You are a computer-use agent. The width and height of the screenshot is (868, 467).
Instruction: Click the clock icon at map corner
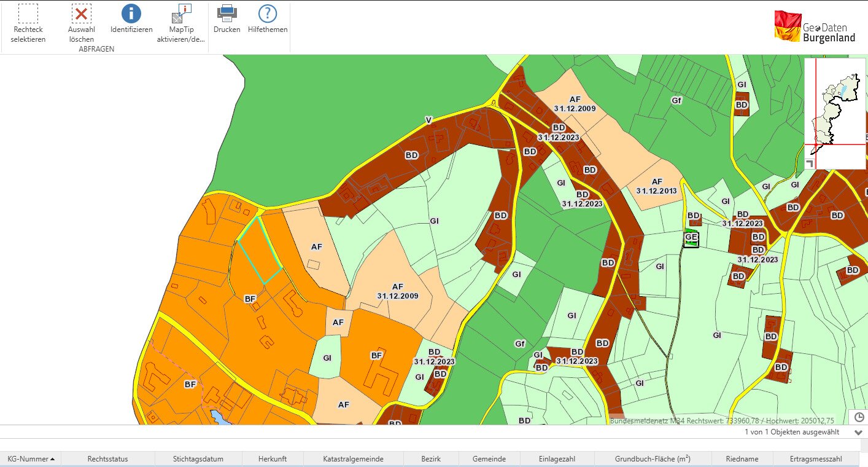point(859,417)
